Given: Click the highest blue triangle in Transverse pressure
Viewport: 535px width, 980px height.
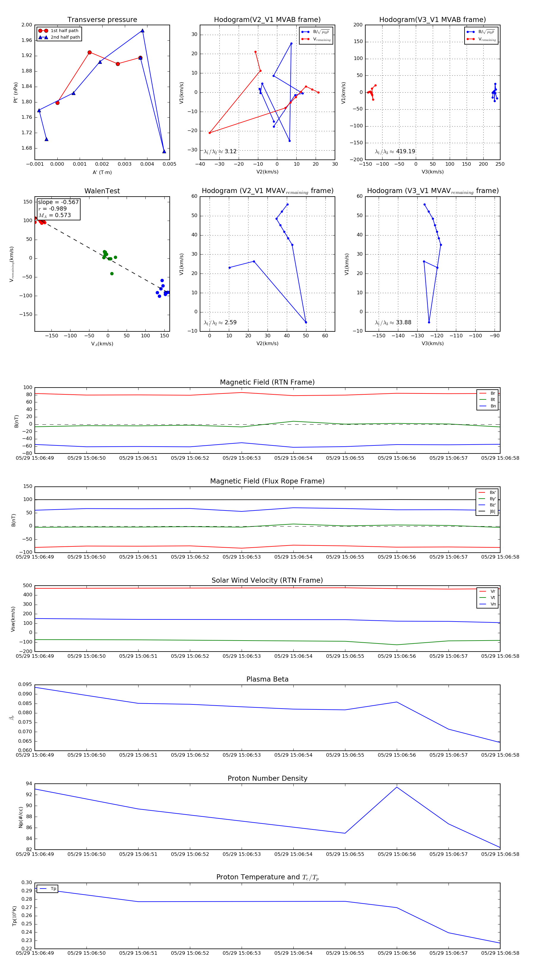Looking at the screenshot, I should 142,31.
